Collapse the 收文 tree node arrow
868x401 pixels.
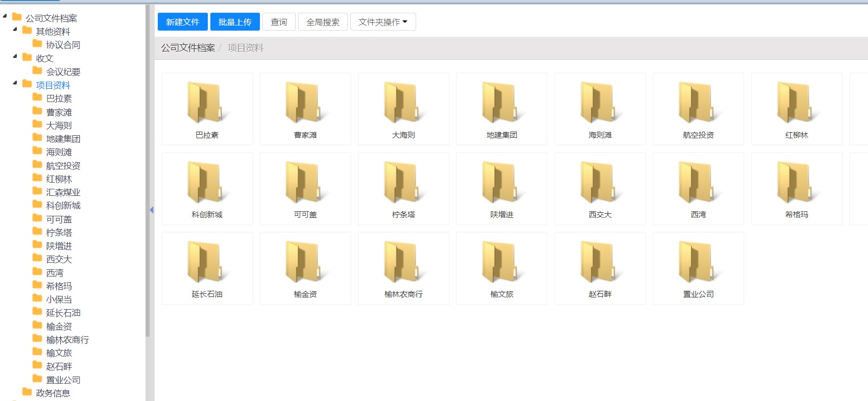15,57
